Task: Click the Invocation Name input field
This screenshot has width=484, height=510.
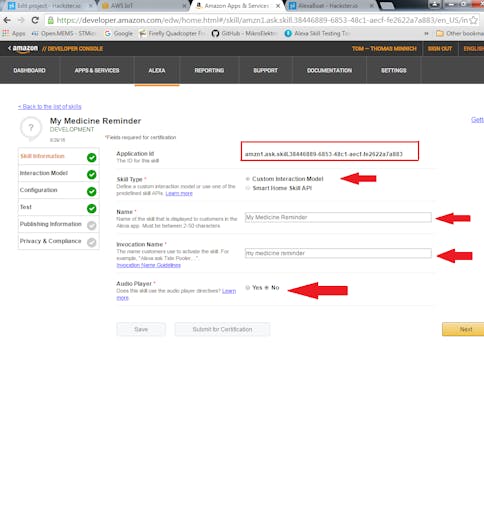Action: point(338,253)
